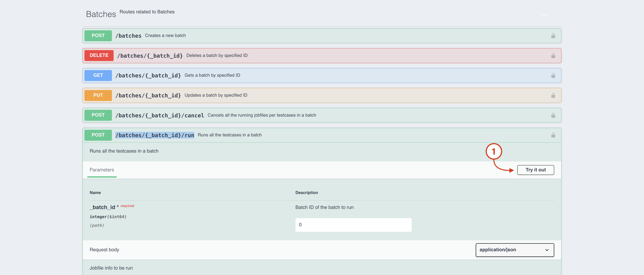The image size is (644, 275).
Task: Collapse POST /batches/{_batch_id}/run endpoint
Action: click(x=322, y=135)
